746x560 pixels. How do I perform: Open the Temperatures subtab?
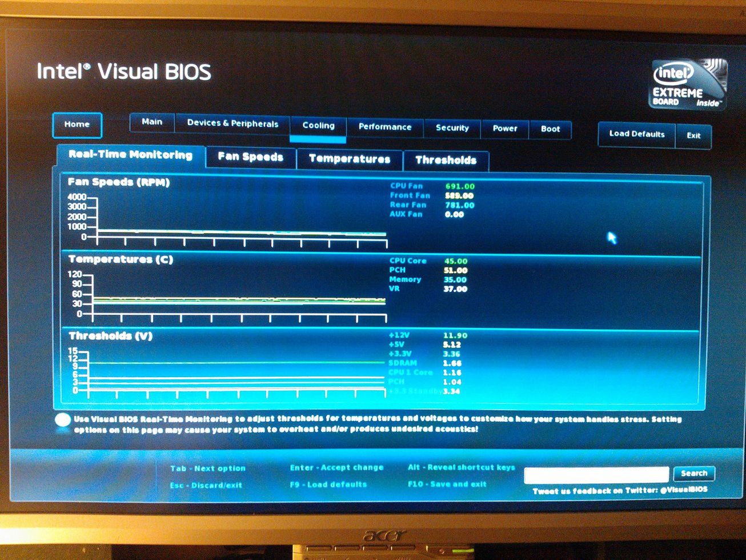(350, 159)
